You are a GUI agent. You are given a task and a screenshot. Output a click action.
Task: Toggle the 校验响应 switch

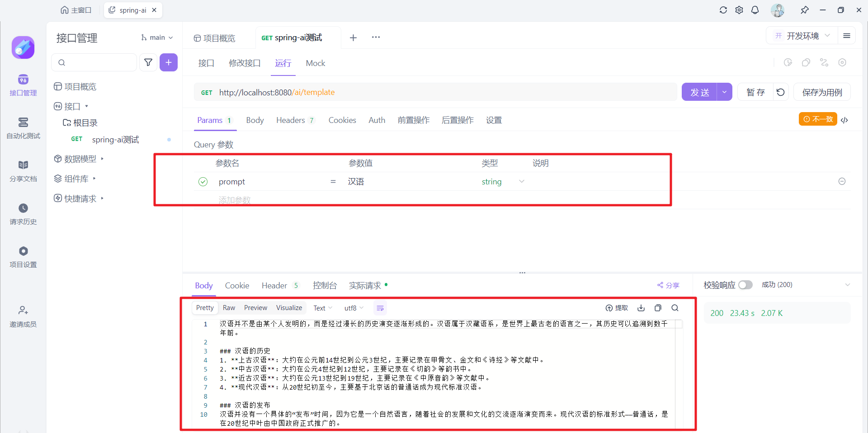click(x=745, y=285)
